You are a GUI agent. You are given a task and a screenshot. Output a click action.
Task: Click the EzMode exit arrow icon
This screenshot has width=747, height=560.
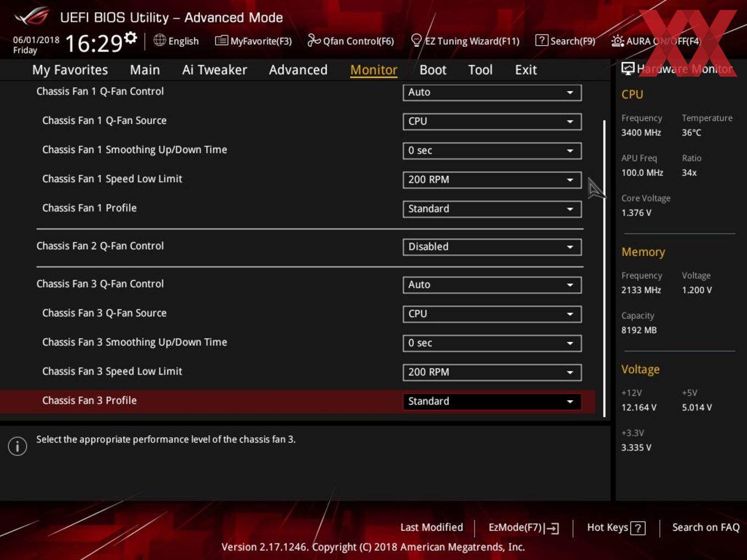[553, 528]
